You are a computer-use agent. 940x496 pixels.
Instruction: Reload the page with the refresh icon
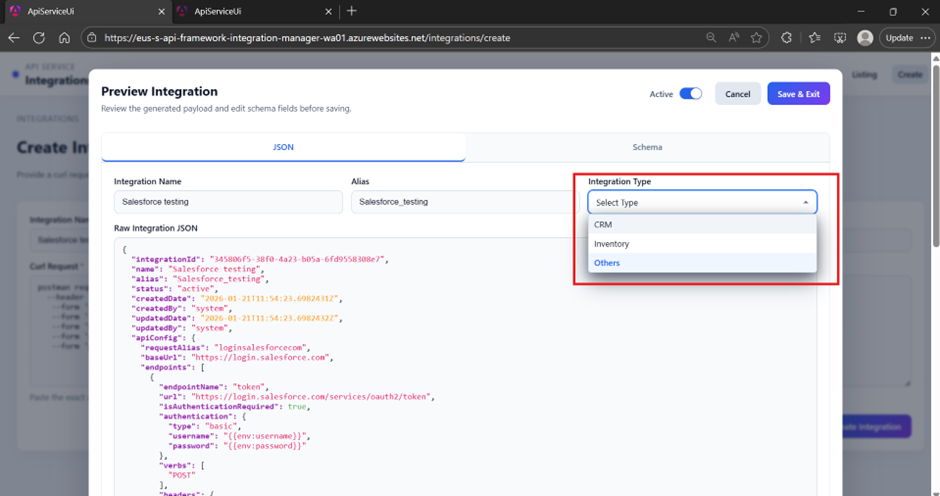[x=39, y=38]
